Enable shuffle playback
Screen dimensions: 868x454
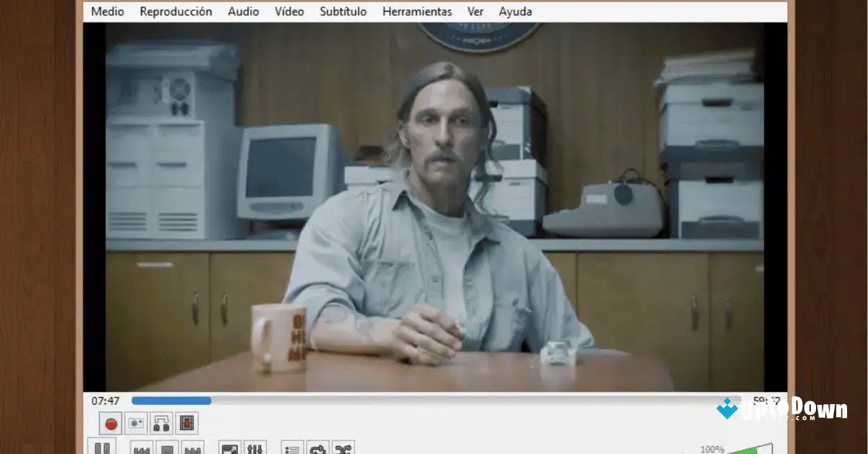(344, 448)
